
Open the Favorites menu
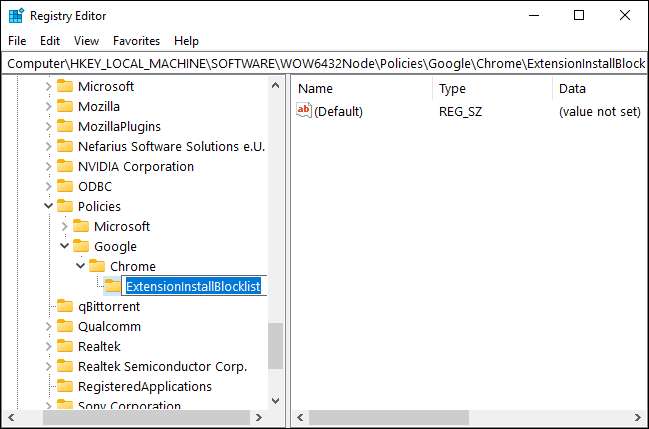136,41
